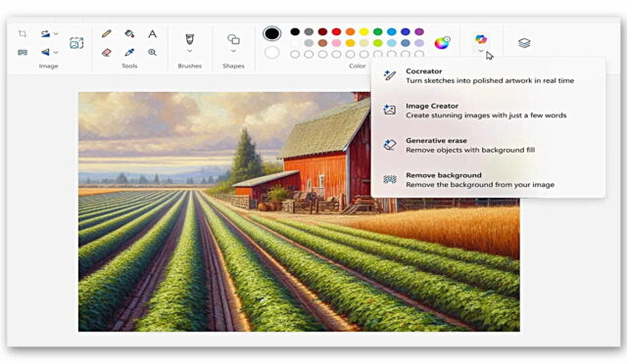Pick the dark red palette swatch
This screenshot has height=364, width=627.
[x=322, y=31]
